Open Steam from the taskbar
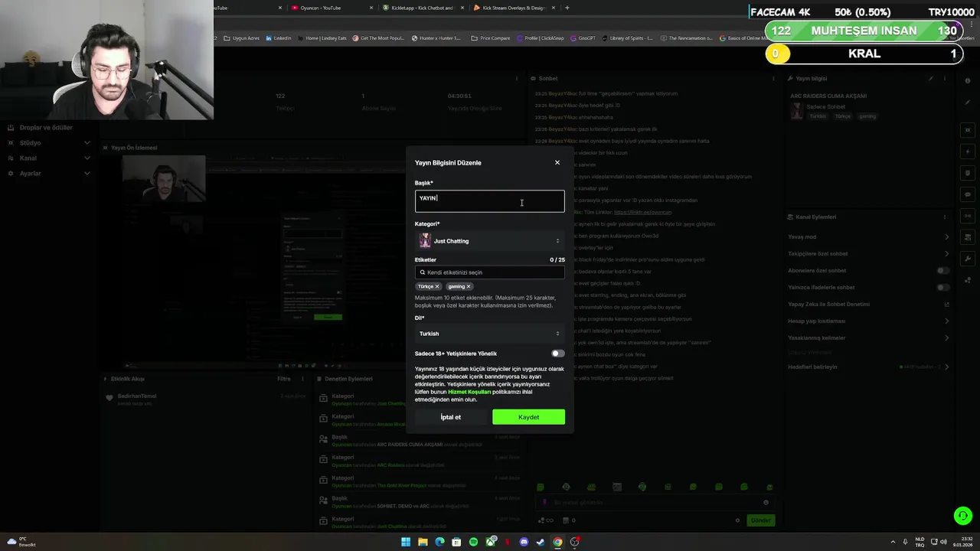Image resolution: width=980 pixels, height=551 pixels. point(541,542)
